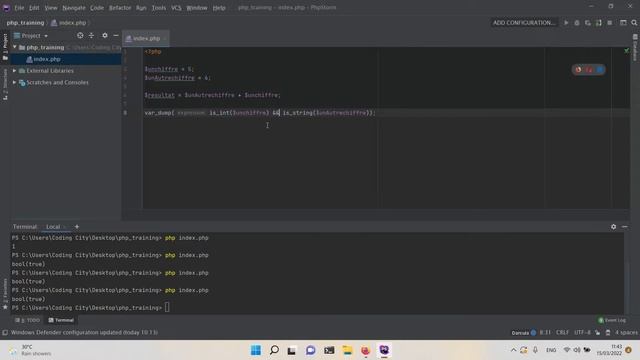Go to line position 8:11 indicator
Image resolution: width=640 pixels, height=360 pixels.
tap(545, 333)
